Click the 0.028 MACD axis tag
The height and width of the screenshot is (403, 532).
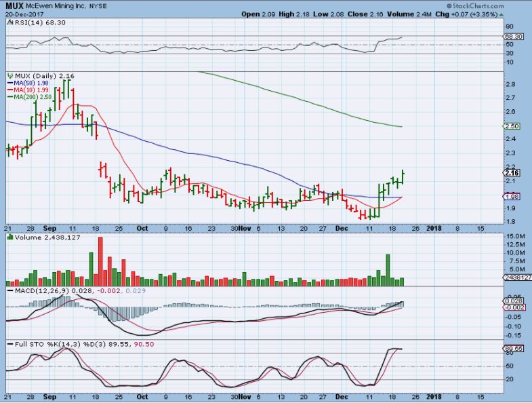pyautogui.click(x=514, y=301)
